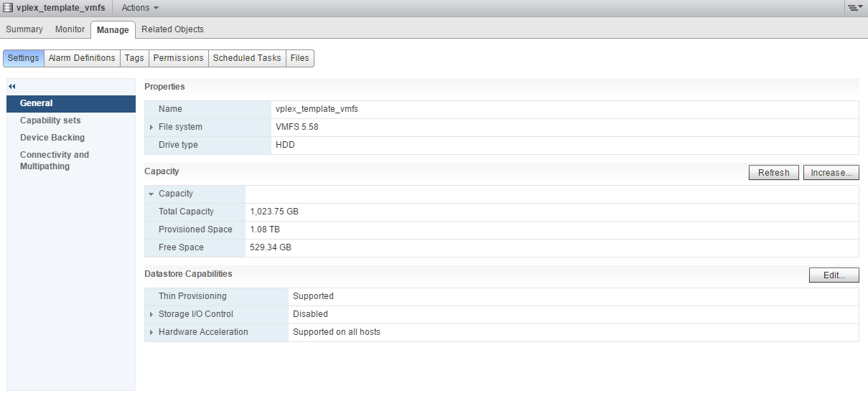
Task: Open the Tags sub-tab
Action: (x=134, y=58)
